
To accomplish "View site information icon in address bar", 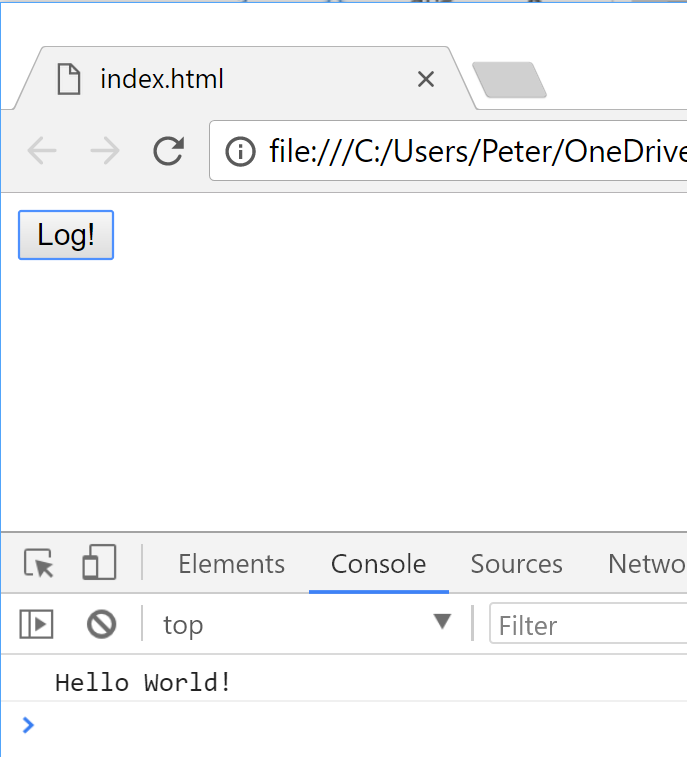I will pyautogui.click(x=240, y=151).
